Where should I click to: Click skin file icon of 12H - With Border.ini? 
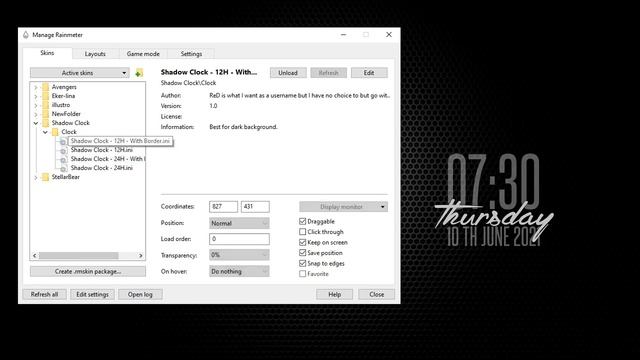tap(63, 141)
